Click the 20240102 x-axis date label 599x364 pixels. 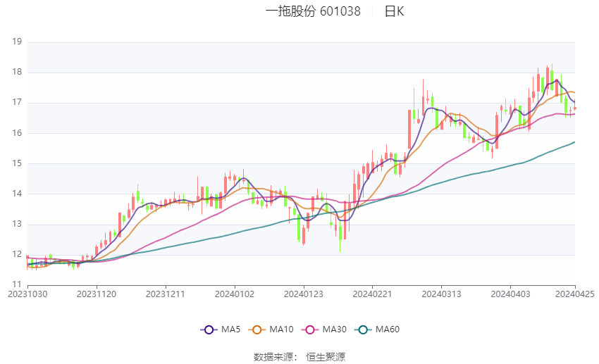pos(235,294)
